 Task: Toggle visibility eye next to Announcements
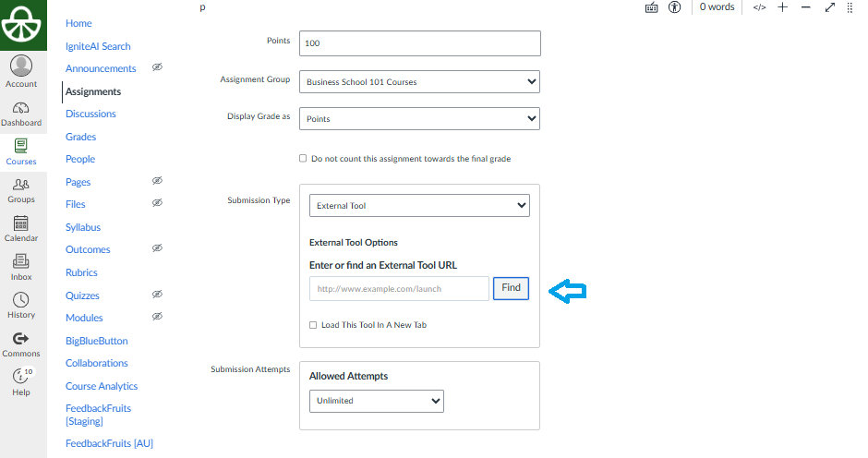click(x=157, y=68)
